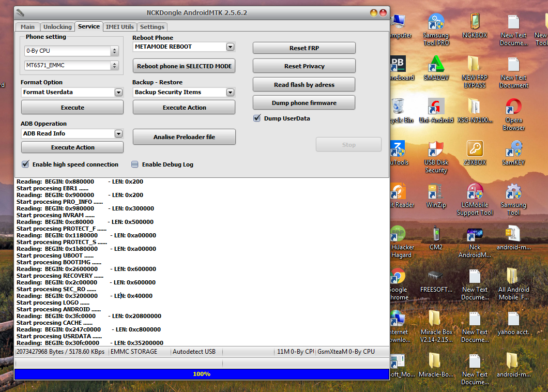Open the IMEI Utils tab
The height and width of the screenshot is (392, 548).
tap(120, 27)
